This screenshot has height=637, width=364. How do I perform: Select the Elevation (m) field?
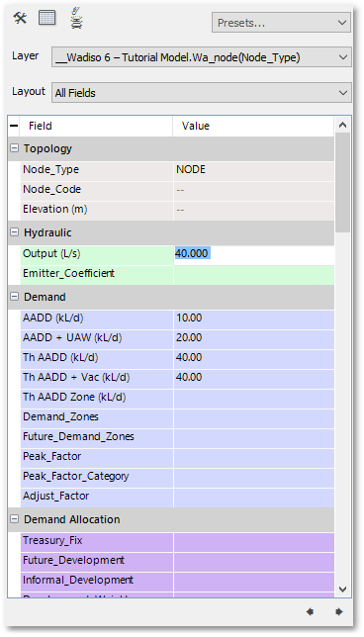(97, 210)
